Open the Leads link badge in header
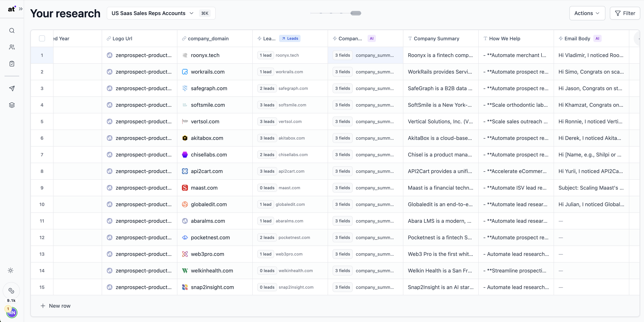 290,38
